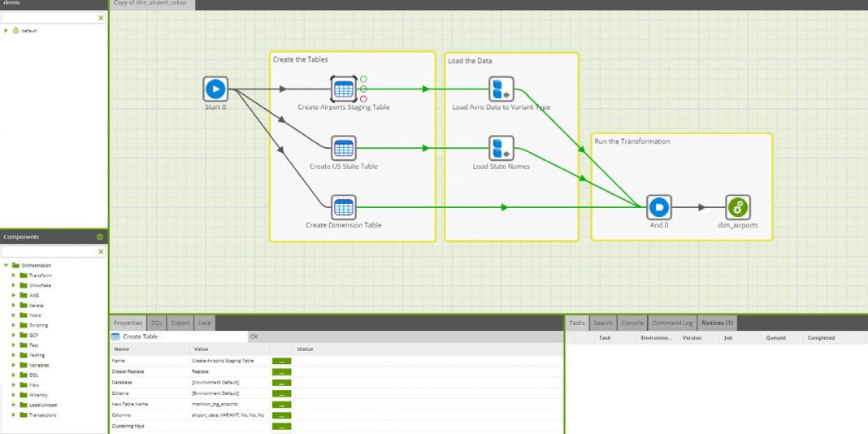
Task: Click the Create Airports Staging Table icon
Action: (344, 89)
